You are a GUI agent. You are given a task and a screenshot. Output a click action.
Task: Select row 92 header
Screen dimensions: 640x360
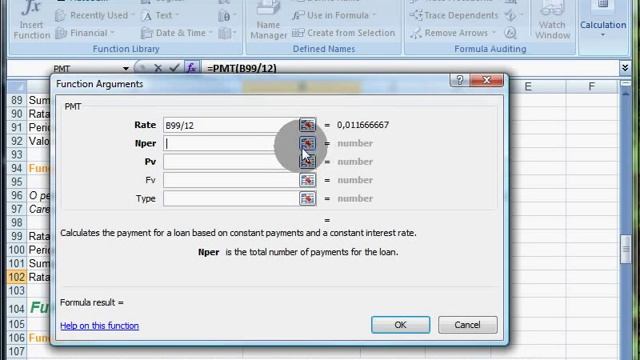17,141
